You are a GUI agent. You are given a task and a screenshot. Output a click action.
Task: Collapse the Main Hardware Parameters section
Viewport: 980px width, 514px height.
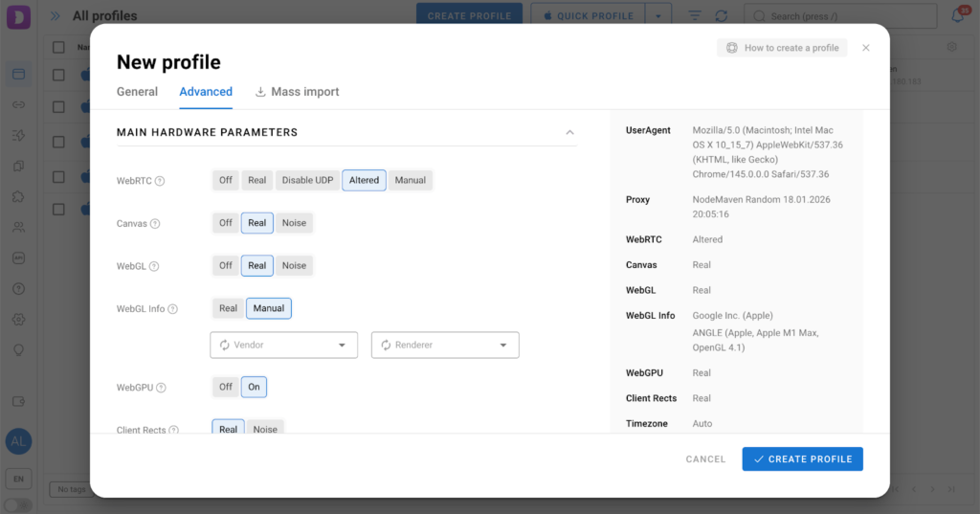(569, 132)
